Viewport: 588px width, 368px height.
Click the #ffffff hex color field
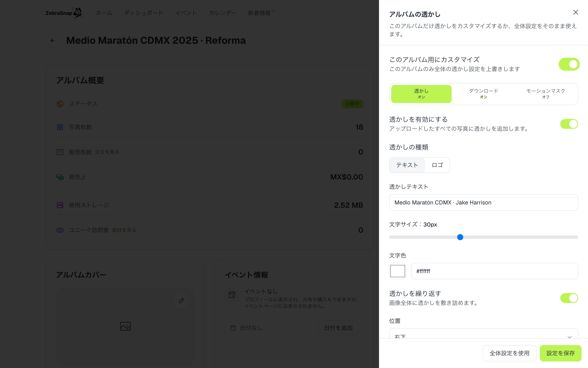494,271
